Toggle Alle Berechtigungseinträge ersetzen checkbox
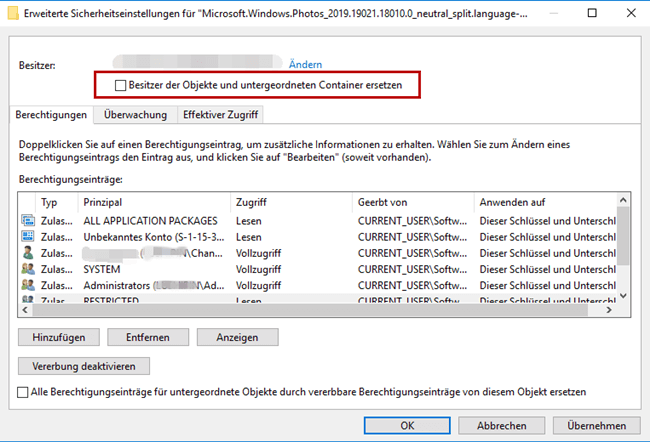This screenshot has width=650, height=442. (22, 392)
